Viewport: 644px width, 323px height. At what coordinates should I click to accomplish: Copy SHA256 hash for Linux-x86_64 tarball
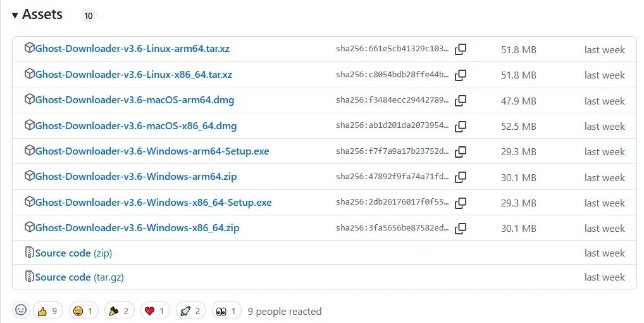coord(461,75)
